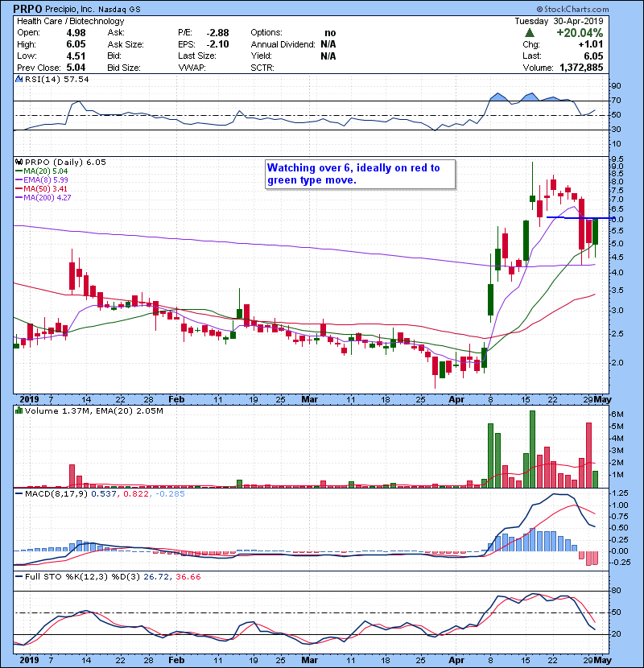Click the MACD(8,17,9) indicator label

(x=56, y=494)
